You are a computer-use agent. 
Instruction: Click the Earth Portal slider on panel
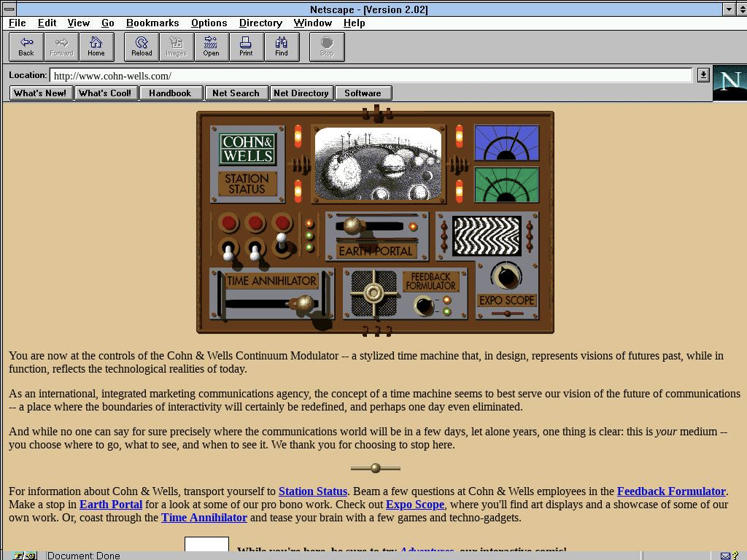tap(354, 226)
